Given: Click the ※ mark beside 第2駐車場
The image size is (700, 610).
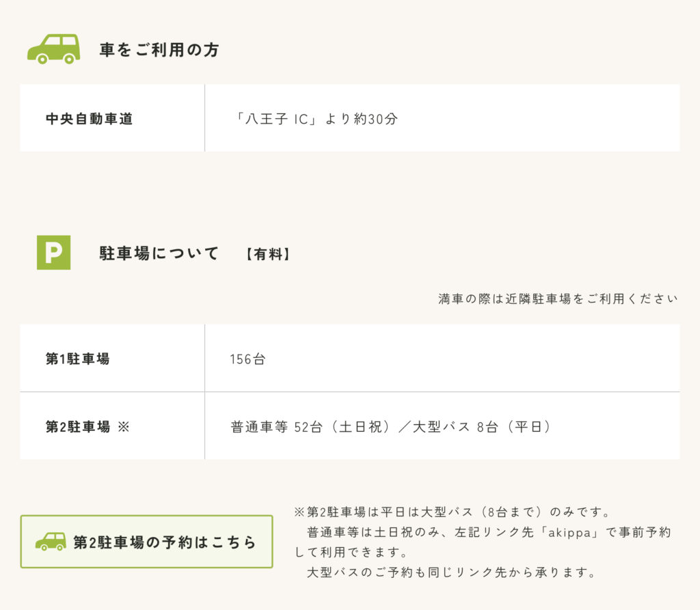Looking at the screenshot, I should point(123,427).
